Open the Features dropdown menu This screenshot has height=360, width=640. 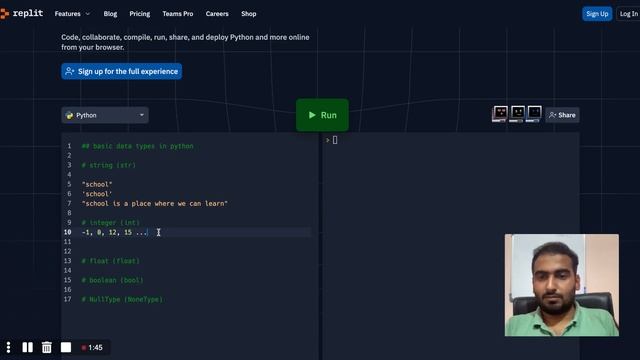tap(72, 14)
